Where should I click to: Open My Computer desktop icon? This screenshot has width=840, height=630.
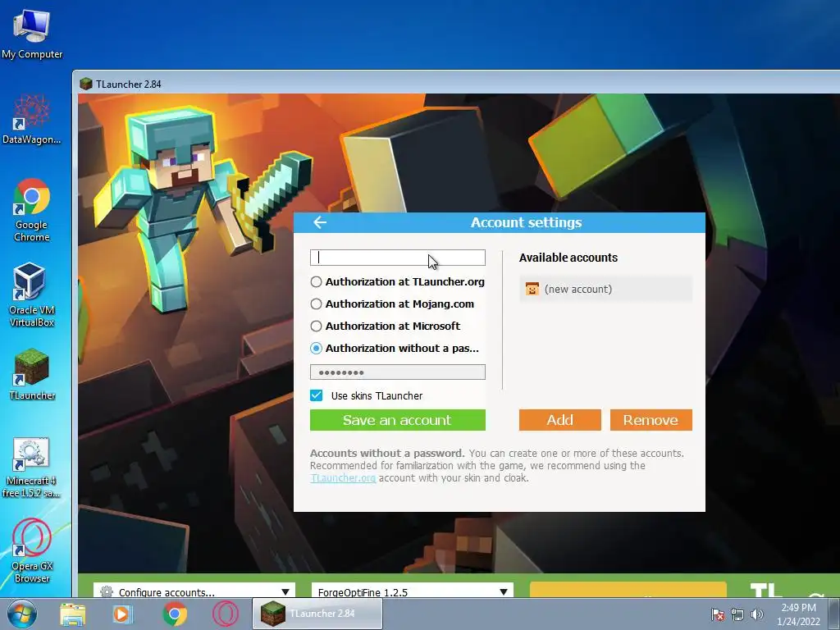[32, 34]
